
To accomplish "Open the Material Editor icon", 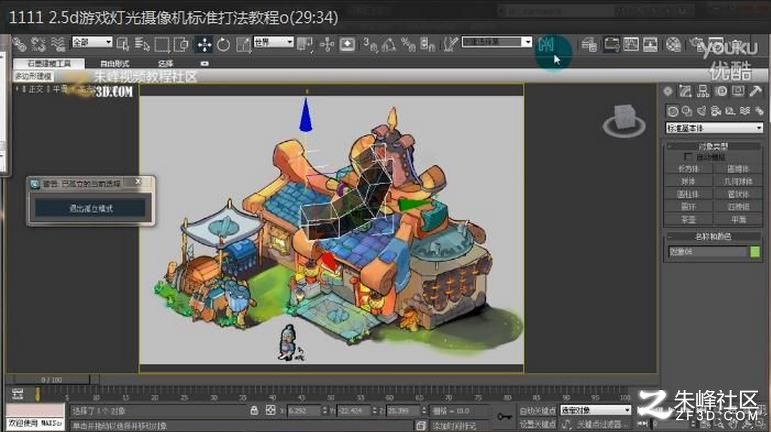I will [x=673, y=45].
